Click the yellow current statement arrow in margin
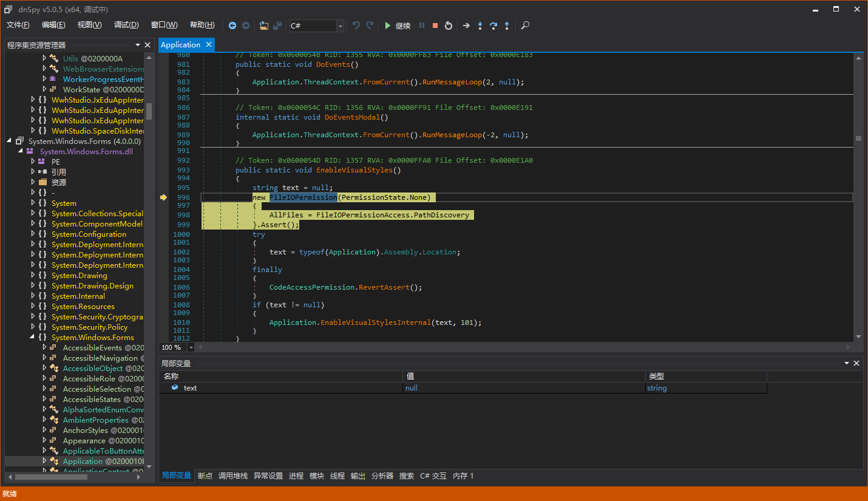Viewport: 868px width, 501px height. (164, 197)
